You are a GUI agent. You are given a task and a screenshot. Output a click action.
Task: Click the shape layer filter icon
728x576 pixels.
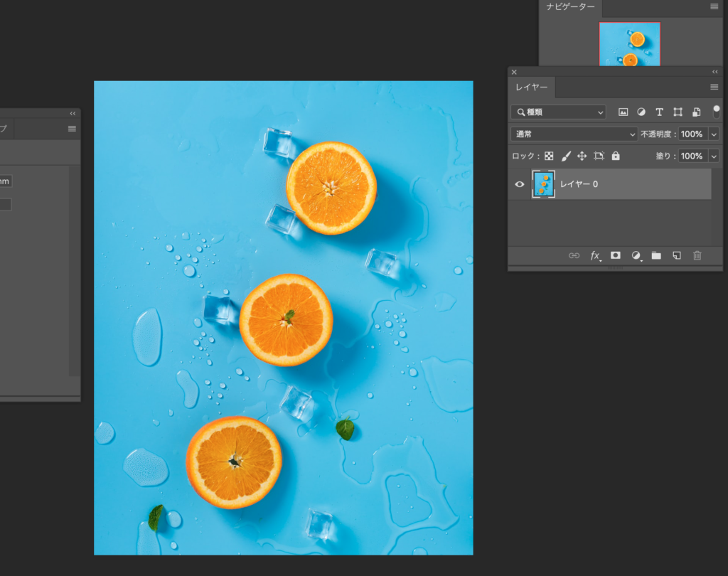coord(678,112)
